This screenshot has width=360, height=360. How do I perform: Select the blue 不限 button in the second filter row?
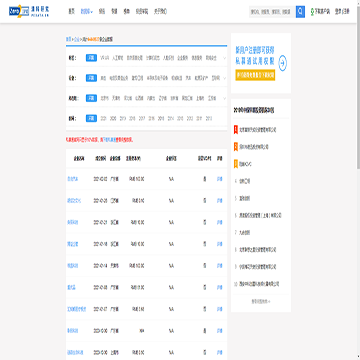(x=91, y=78)
